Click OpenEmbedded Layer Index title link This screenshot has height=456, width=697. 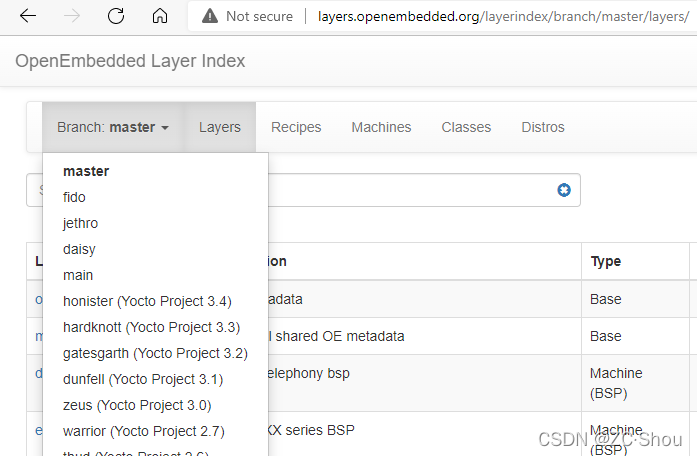click(x=130, y=61)
